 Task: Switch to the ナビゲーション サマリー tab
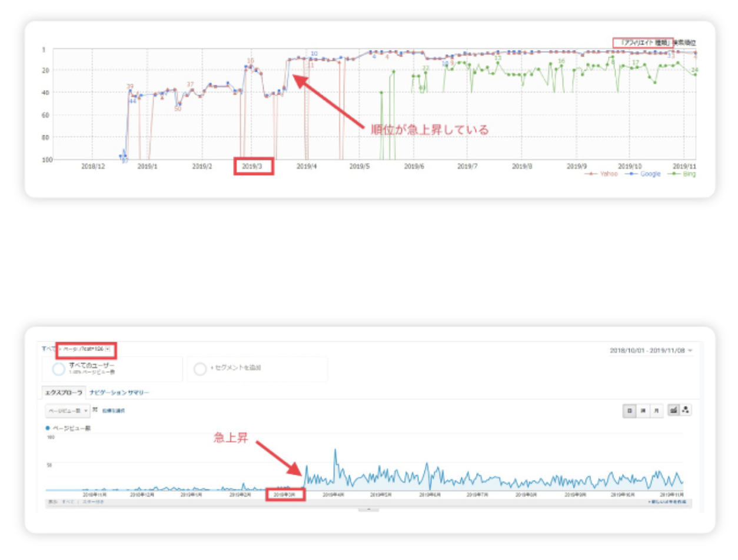(119, 392)
